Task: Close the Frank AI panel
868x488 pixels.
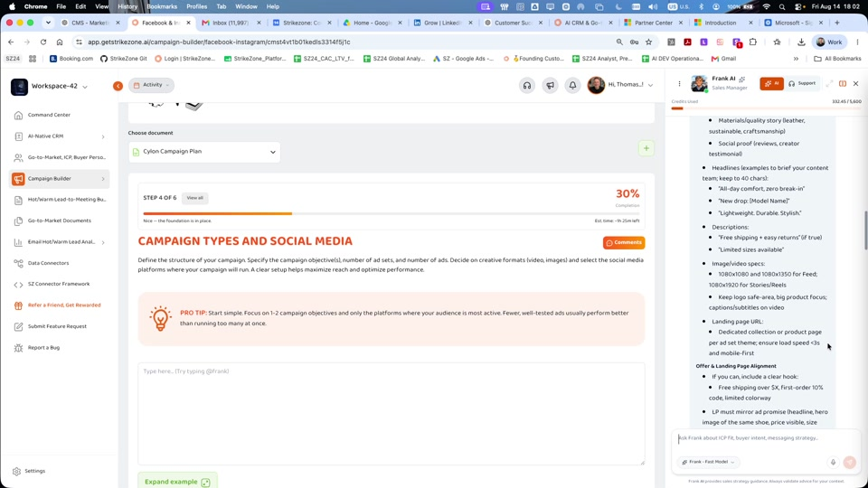Action: point(856,83)
